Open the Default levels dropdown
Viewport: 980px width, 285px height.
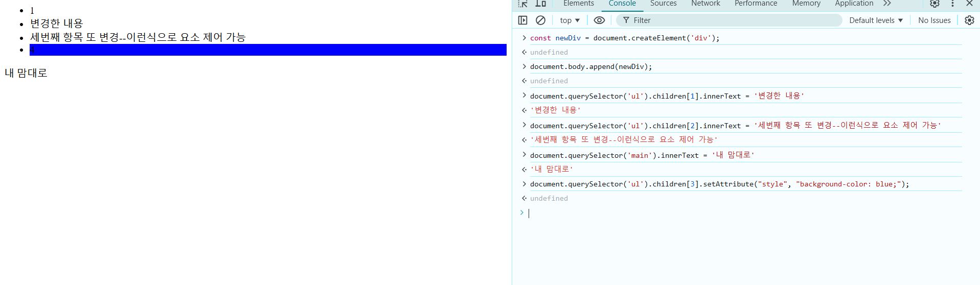(x=876, y=20)
